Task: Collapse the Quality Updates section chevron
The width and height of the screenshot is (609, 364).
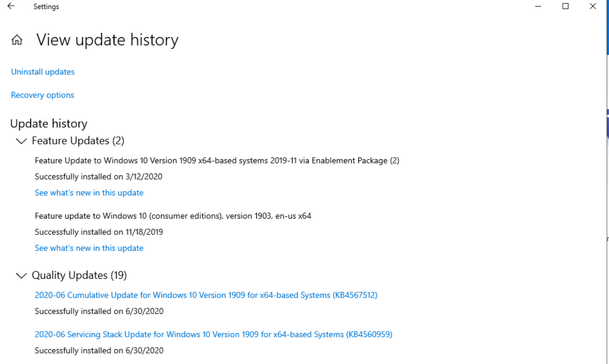Action: pos(21,276)
